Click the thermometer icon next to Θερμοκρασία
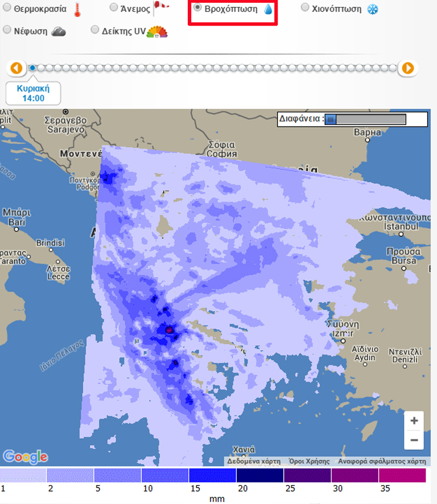Viewport: 437px width, 504px height. (x=78, y=10)
